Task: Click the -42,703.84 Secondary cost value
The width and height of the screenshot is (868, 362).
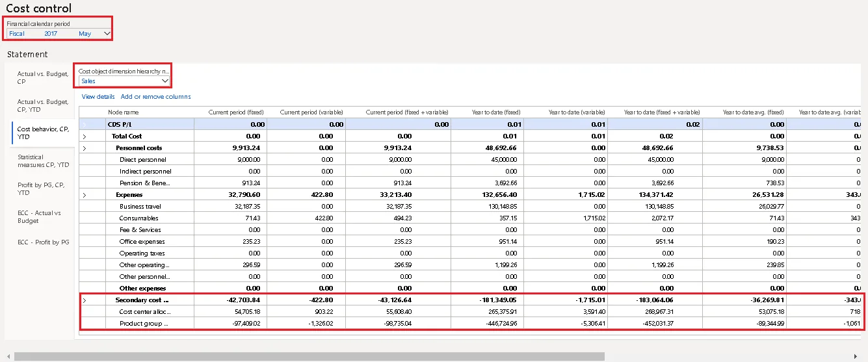Action: coord(244,300)
